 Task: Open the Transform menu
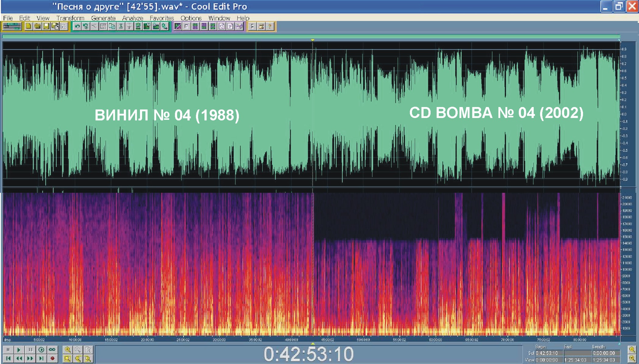click(70, 18)
